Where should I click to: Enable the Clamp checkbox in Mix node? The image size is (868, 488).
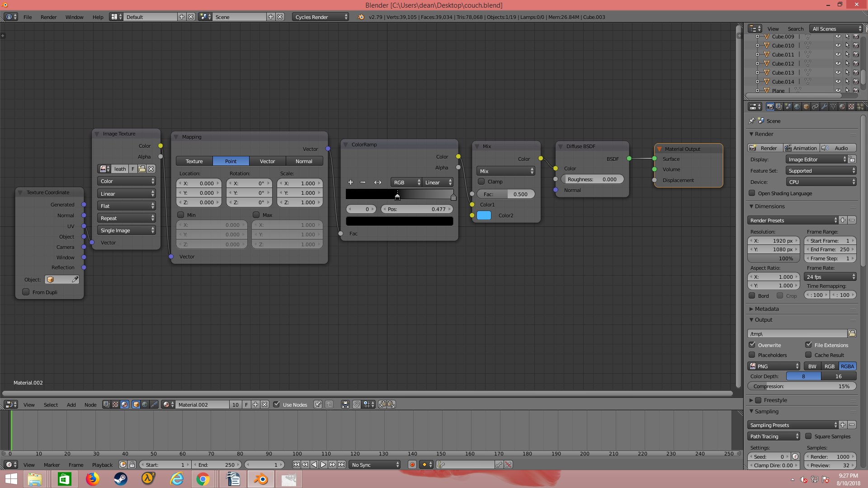pos(481,182)
